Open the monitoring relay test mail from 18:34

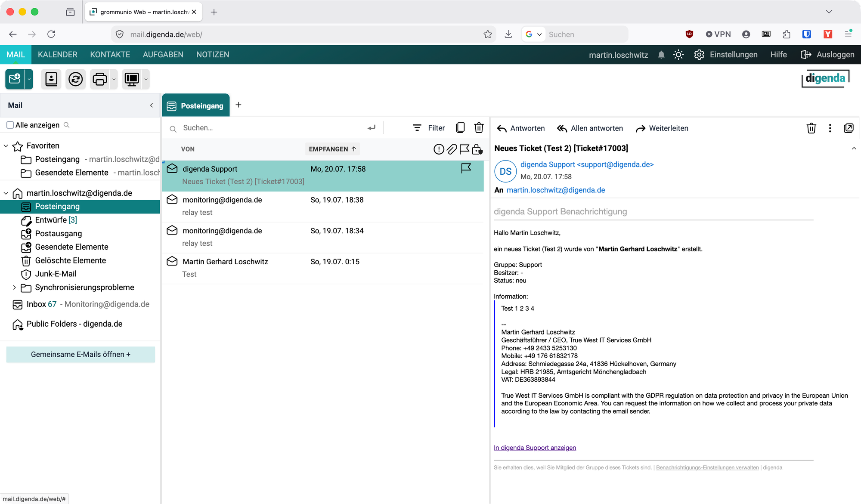pos(323,238)
